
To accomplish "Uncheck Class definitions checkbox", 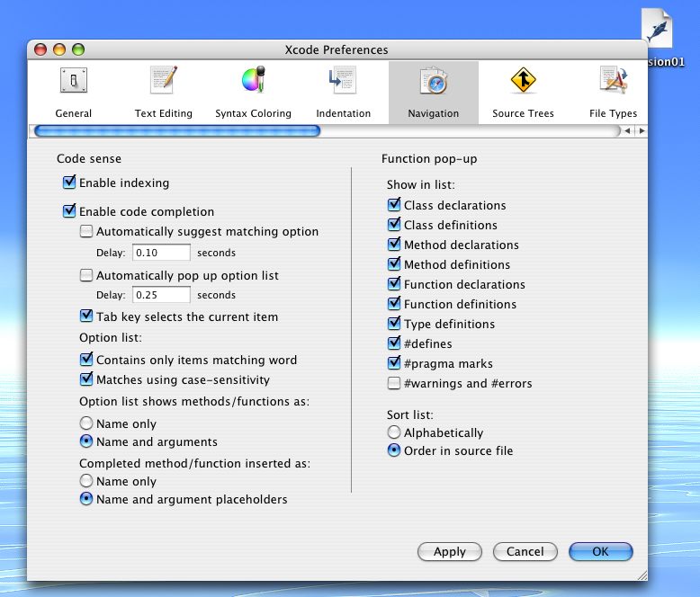I will [394, 225].
